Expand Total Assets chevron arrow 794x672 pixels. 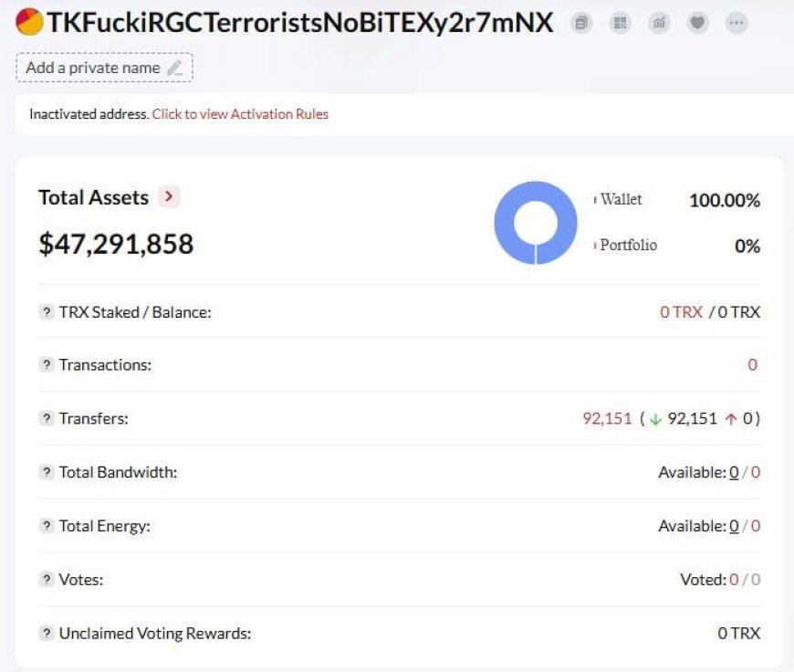[x=169, y=196]
